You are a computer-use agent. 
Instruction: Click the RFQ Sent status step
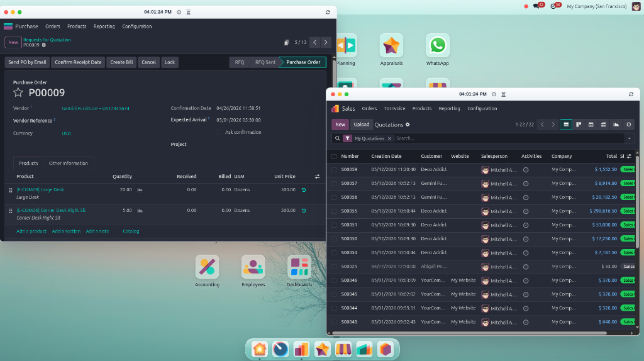pyautogui.click(x=265, y=62)
